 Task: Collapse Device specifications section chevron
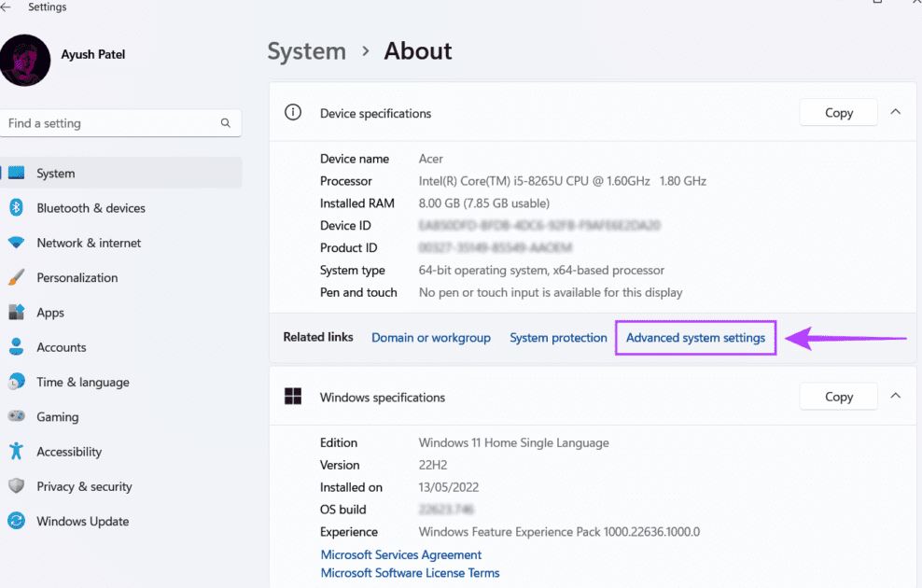coord(896,112)
